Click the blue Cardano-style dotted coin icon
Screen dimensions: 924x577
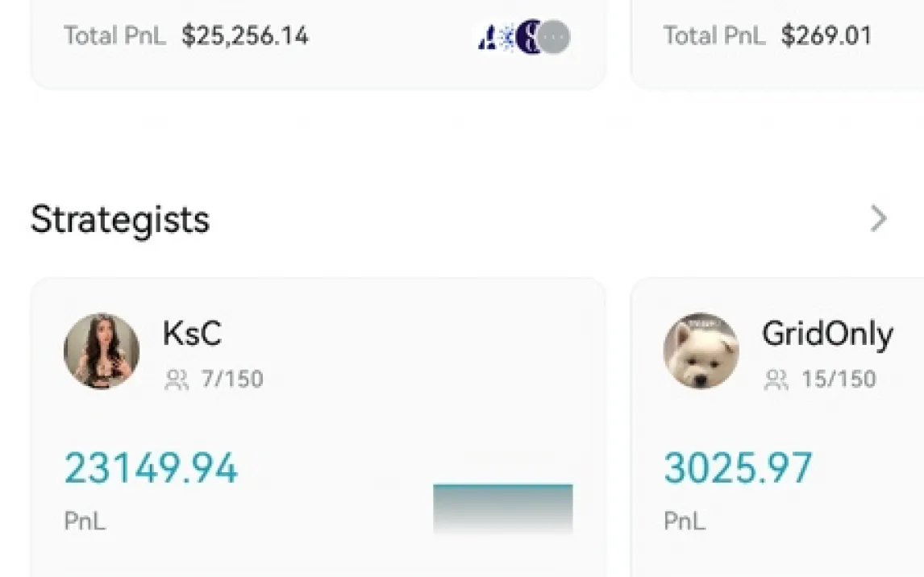coord(507,37)
